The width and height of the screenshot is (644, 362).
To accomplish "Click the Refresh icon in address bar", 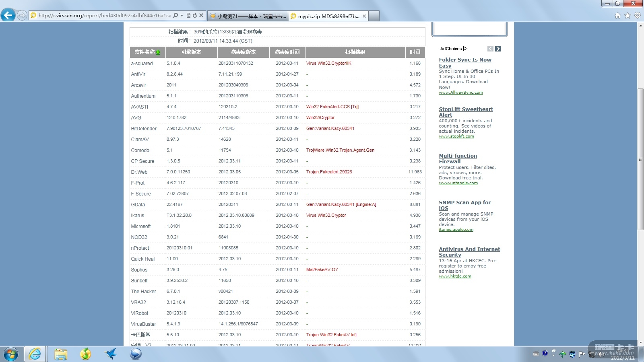I will coord(195,16).
